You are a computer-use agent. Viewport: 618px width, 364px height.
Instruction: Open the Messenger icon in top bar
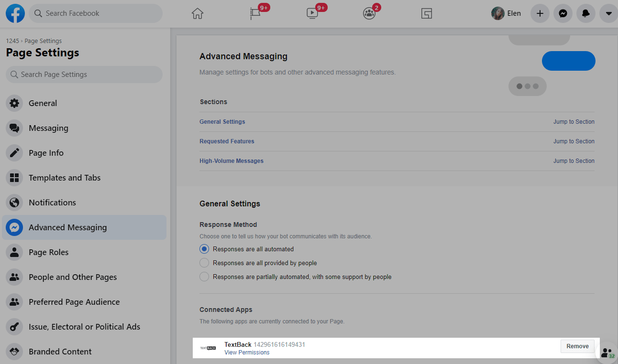[563, 13]
